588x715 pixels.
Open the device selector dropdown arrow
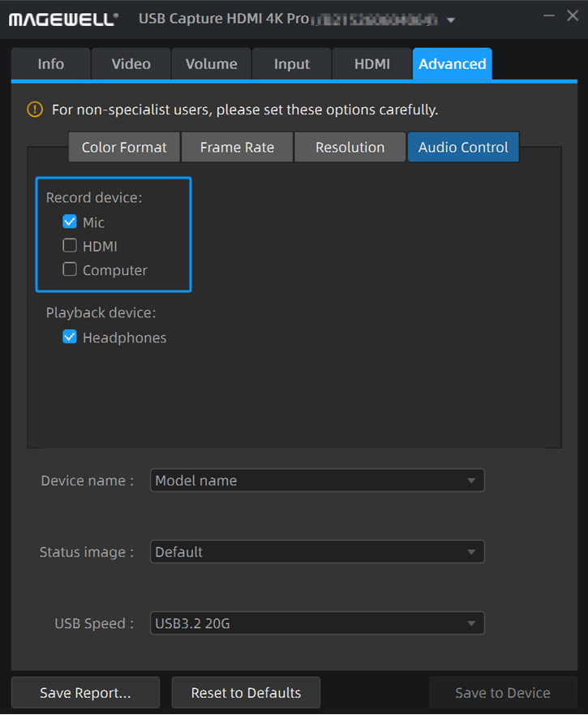[451, 20]
